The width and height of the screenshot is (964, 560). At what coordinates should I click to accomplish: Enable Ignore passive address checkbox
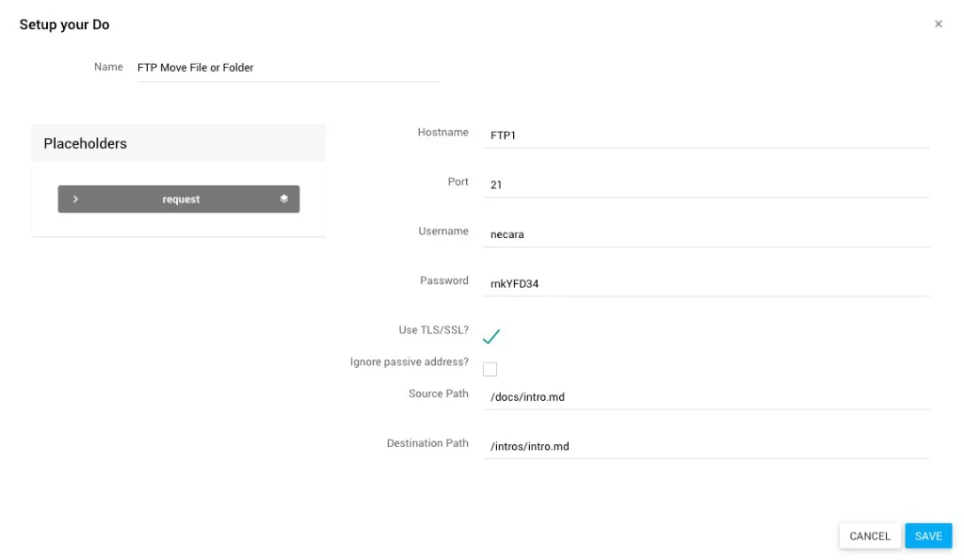(490, 369)
